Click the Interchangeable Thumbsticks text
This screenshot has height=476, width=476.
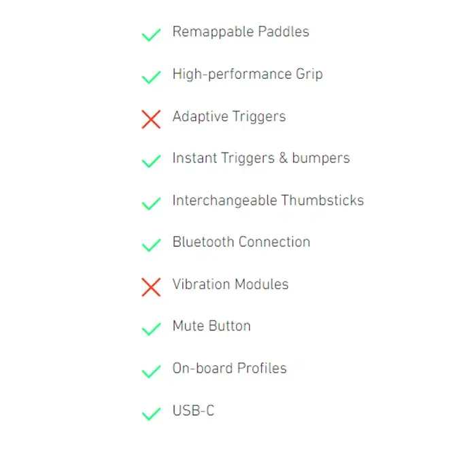pos(268,201)
